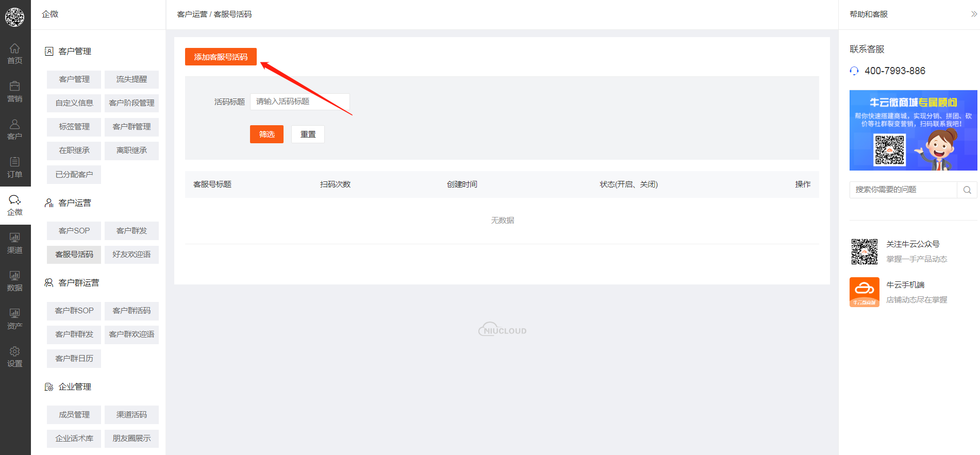Viewport: 980px width, 455px height.
Task: Click the 重置 reset button
Action: point(308,134)
